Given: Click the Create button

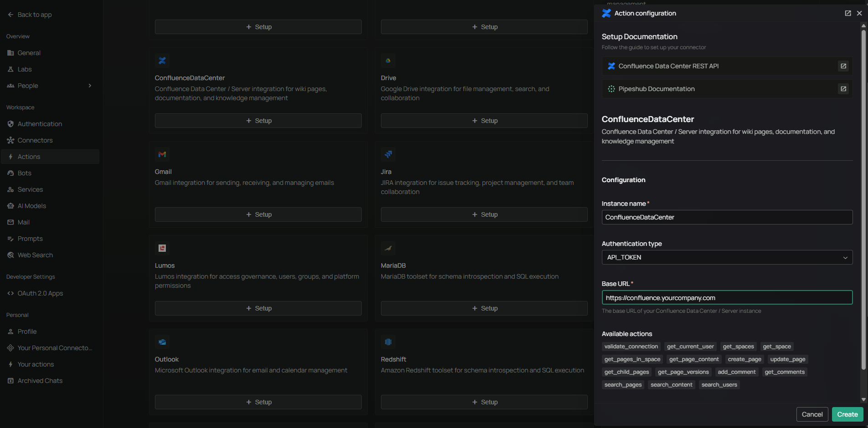Looking at the screenshot, I should 847,414.
